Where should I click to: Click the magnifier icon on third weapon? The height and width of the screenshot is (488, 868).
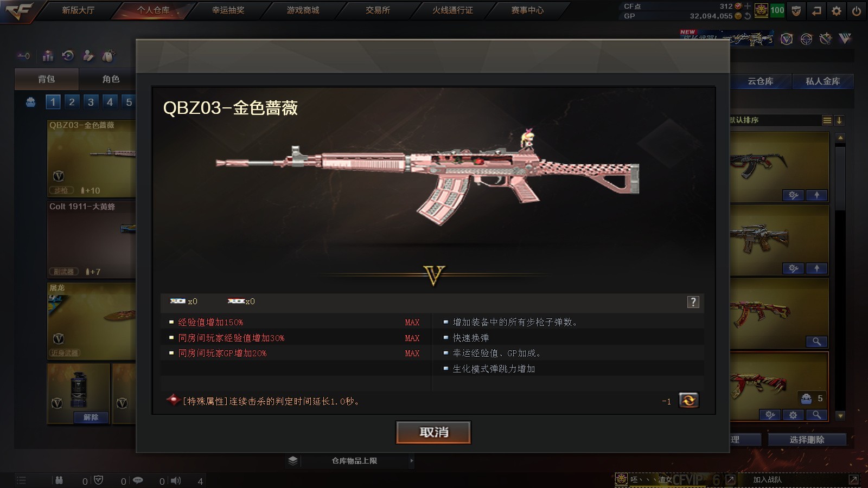pos(816,341)
